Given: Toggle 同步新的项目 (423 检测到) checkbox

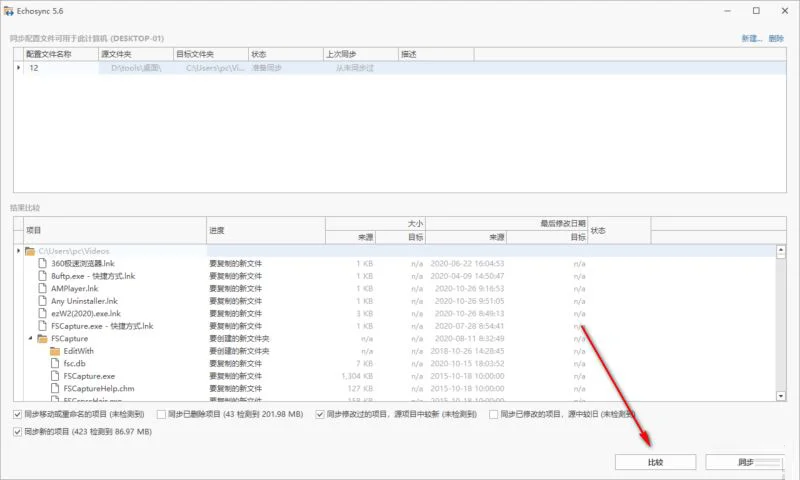Looking at the screenshot, I should (x=17, y=432).
